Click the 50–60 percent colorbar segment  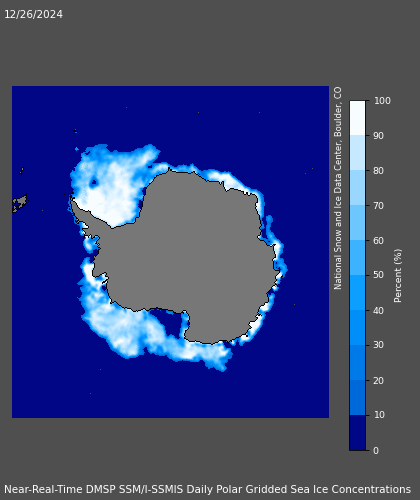tap(357, 257)
